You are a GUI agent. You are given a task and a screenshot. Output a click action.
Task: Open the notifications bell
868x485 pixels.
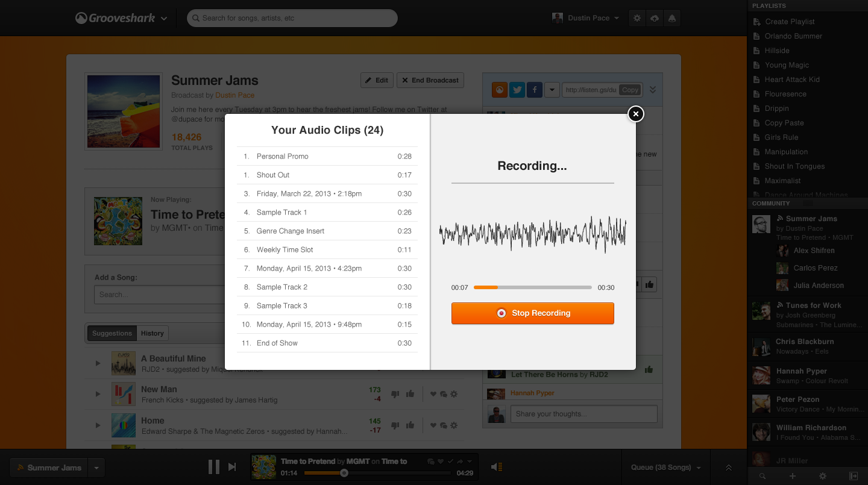[x=671, y=19]
